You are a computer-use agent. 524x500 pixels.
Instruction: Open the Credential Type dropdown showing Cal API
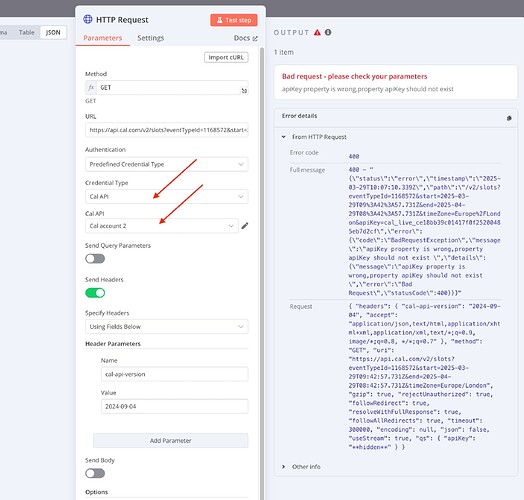point(166,197)
